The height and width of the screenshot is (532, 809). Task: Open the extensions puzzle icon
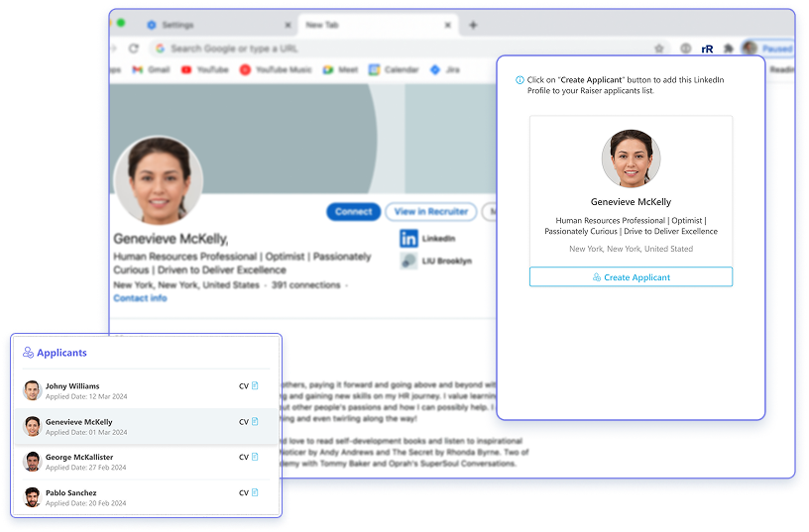728,49
